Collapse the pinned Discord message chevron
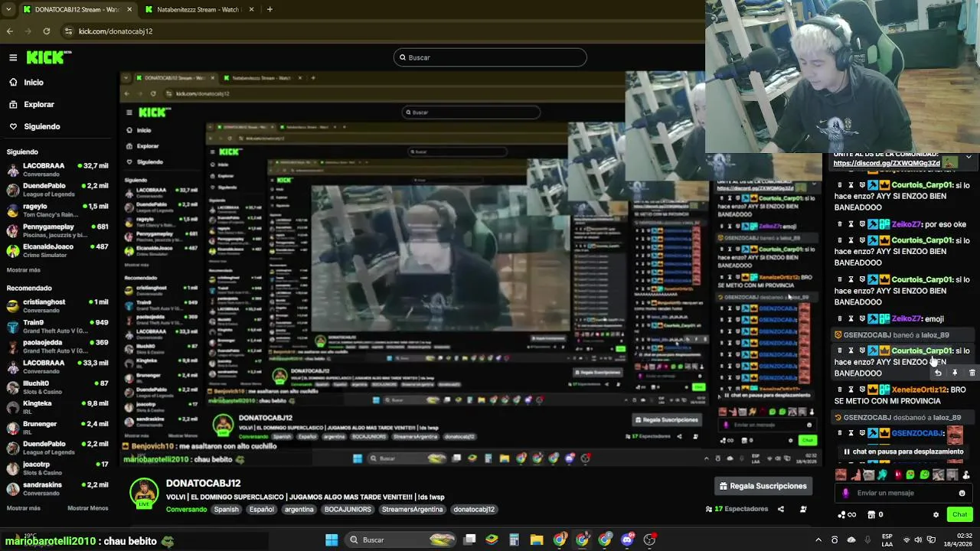The height and width of the screenshot is (551, 980). click(969, 156)
